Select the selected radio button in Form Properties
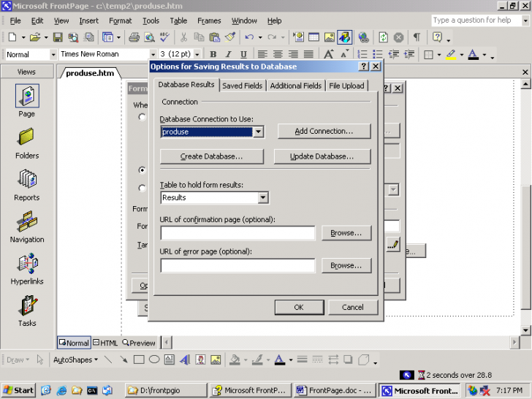Image resolution: width=532 pixels, height=399 pixels. tap(142, 170)
